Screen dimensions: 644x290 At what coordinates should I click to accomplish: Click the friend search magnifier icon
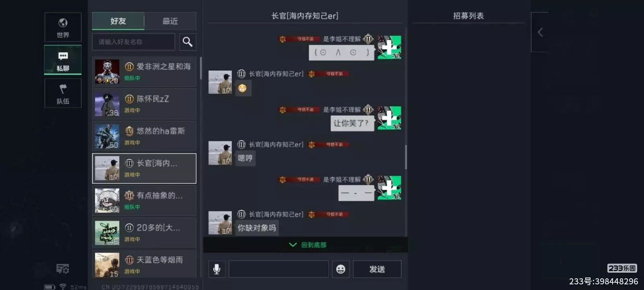coord(188,42)
